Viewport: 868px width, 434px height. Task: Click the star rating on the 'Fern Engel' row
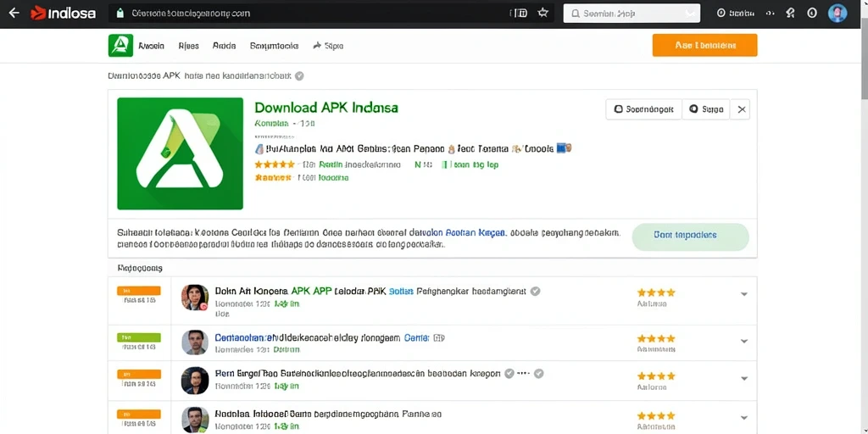[656, 376]
